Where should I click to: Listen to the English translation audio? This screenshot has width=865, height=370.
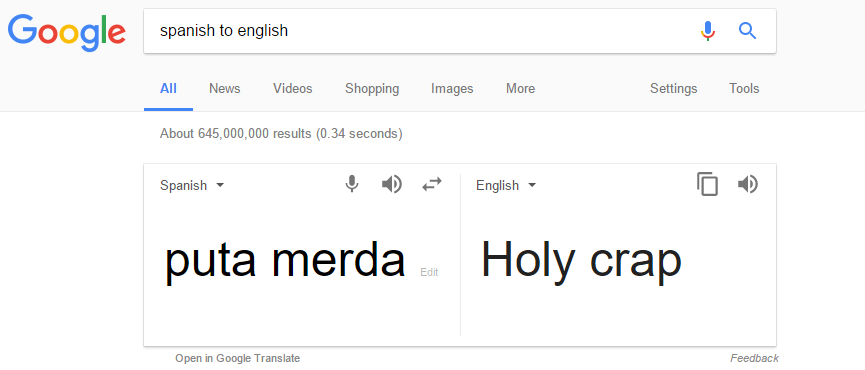[747, 184]
